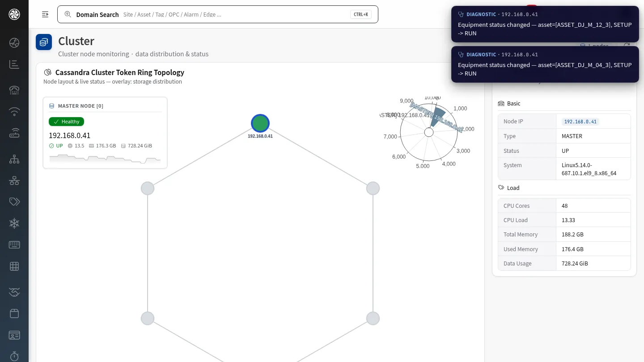
Task: Click the Load section tag icon
Action: [501, 188]
